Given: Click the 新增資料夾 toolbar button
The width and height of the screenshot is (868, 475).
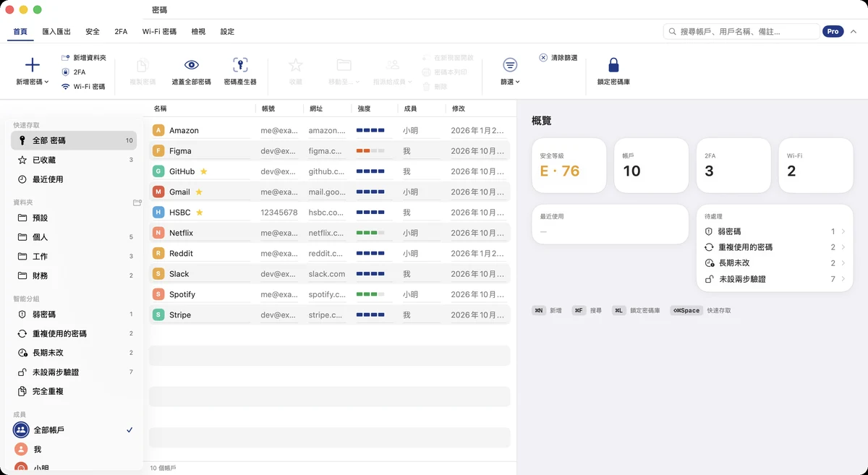Looking at the screenshot, I should click(84, 57).
